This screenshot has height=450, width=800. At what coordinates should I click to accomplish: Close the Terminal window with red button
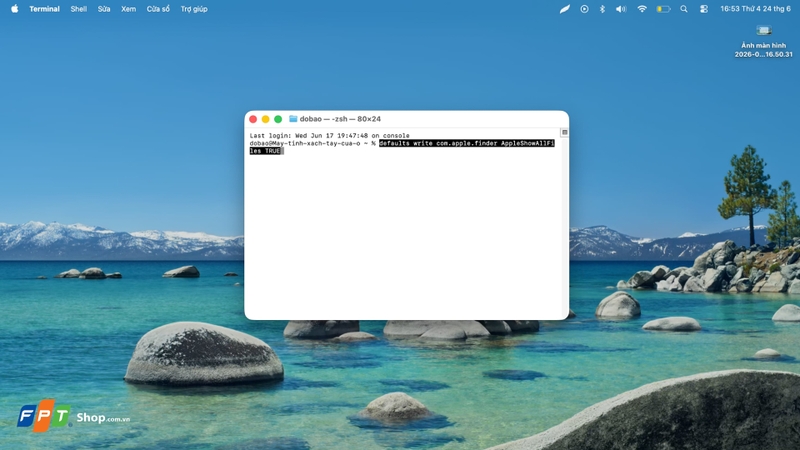coord(253,119)
